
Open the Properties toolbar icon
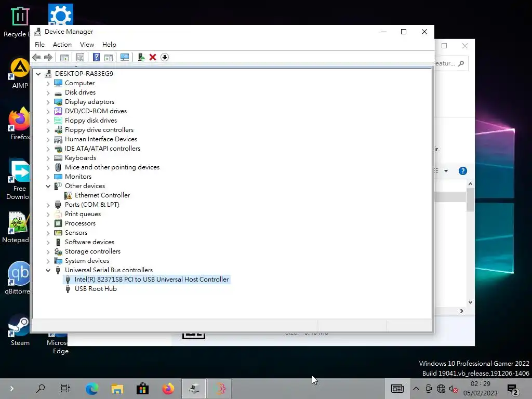click(80, 57)
